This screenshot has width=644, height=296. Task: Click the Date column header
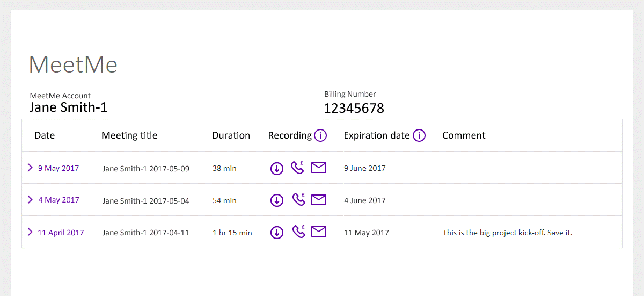pyautogui.click(x=45, y=135)
